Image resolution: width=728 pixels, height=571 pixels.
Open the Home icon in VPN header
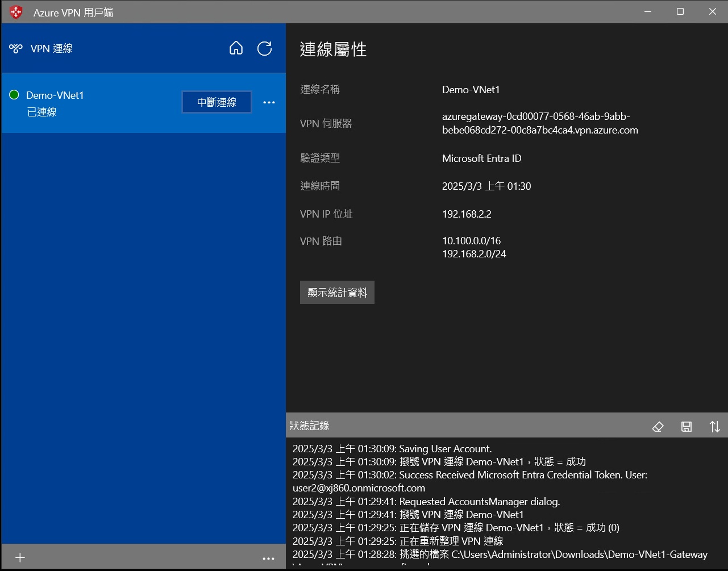tap(236, 48)
